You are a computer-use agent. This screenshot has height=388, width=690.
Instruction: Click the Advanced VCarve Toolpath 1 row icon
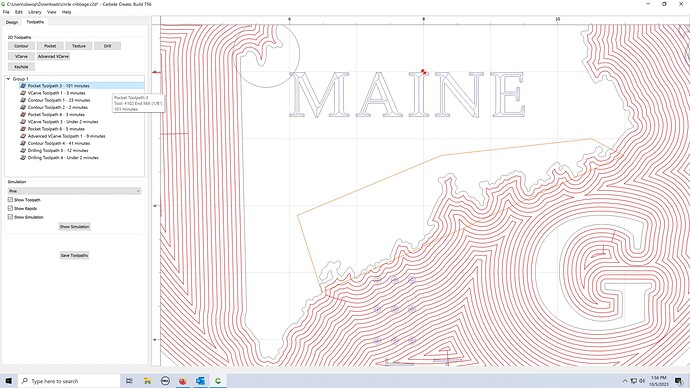click(x=23, y=136)
